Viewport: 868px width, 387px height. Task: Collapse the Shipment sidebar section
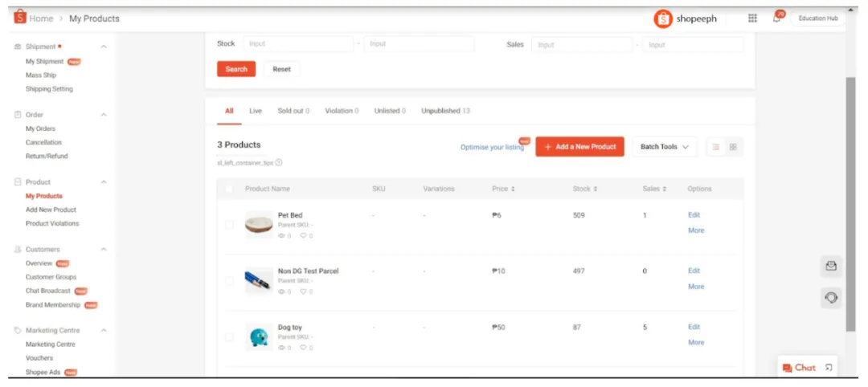pyautogui.click(x=104, y=47)
